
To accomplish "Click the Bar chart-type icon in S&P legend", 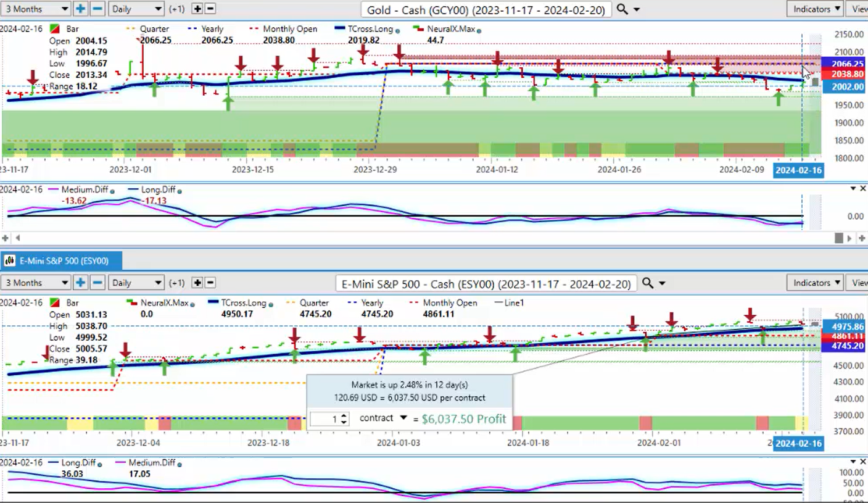I will click(55, 303).
